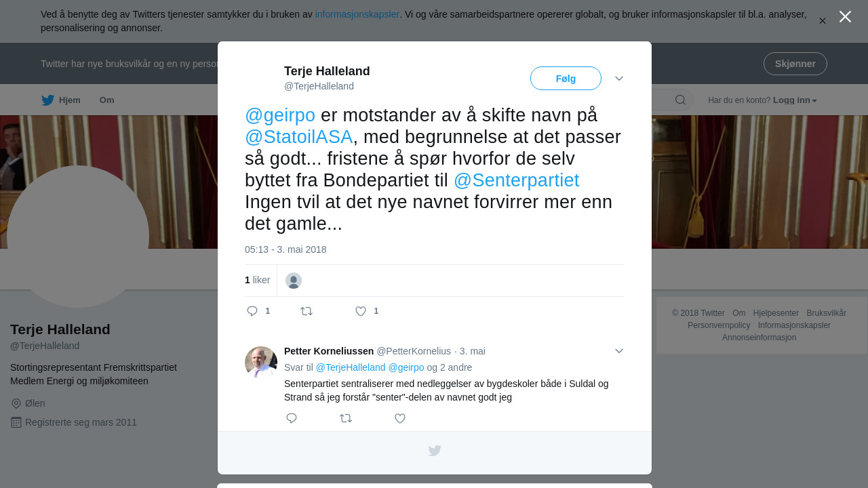This screenshot has width=868, height=488.
Task: Close the tweet overlay with large X
Action: 845,17
